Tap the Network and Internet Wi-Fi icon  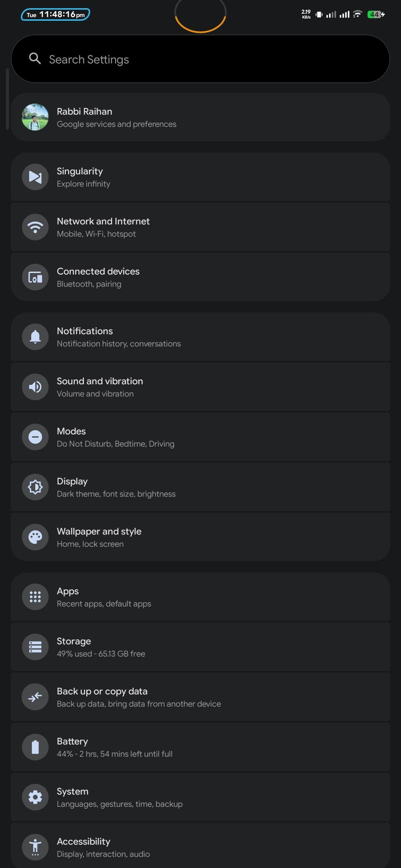click(x=35, y=227)
